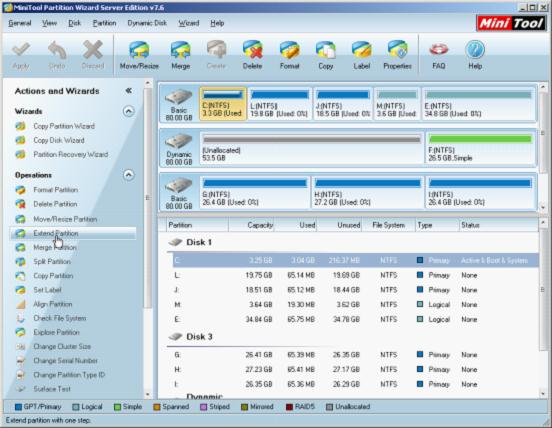Click the Copy Partition Wizard icon
The width and height of the screenshot is (552, 428).
pyautogui.click(x=20, y=126)
